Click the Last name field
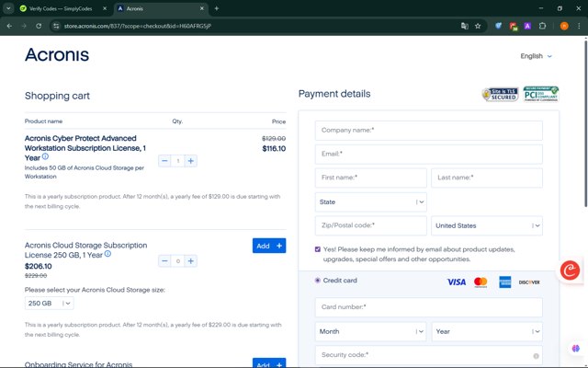The width and height of the screenshot is (588, 368). [x=487, y=178]
